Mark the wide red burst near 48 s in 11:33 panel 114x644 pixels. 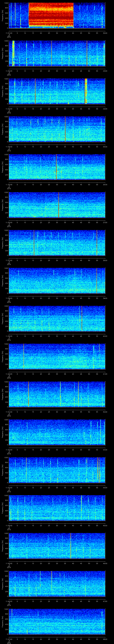[86, 91]
